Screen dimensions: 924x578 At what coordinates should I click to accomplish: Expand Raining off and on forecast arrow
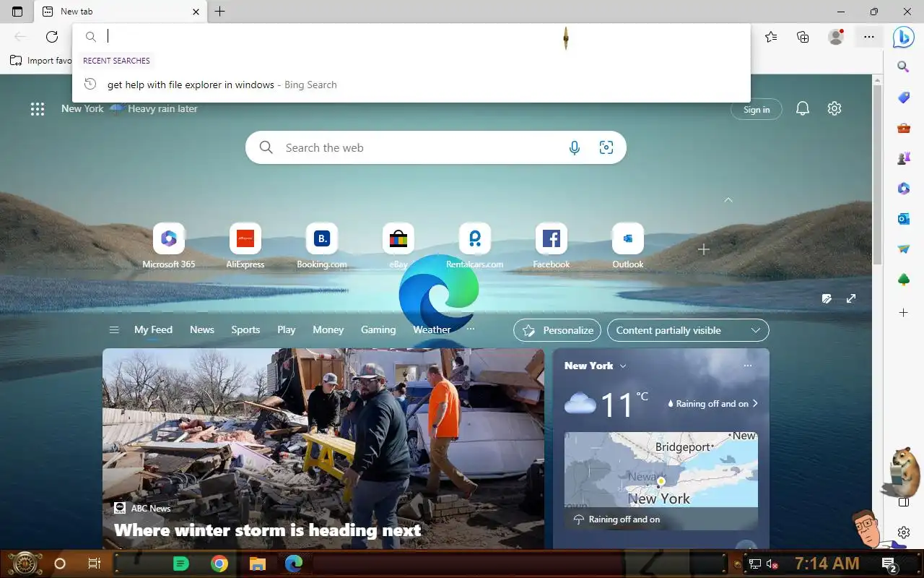click(x=755, y=403)
